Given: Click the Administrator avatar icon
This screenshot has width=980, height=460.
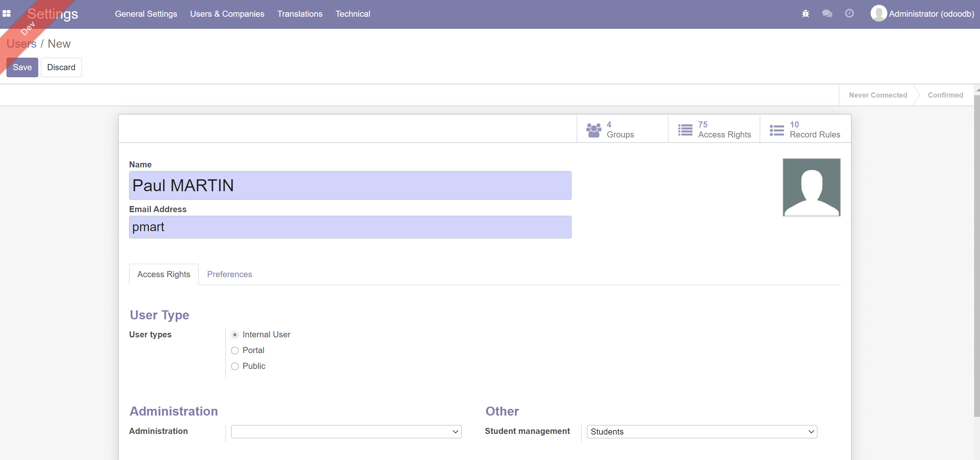Looking at the screenshot, I should coord(878,14).
